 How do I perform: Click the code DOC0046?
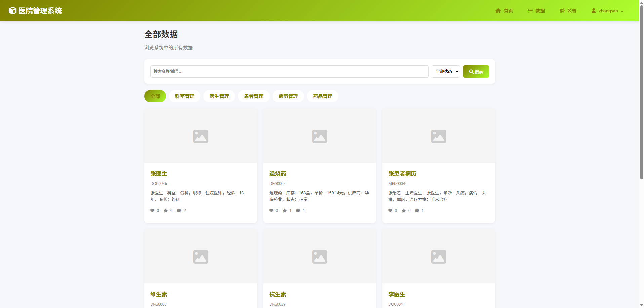159,184
